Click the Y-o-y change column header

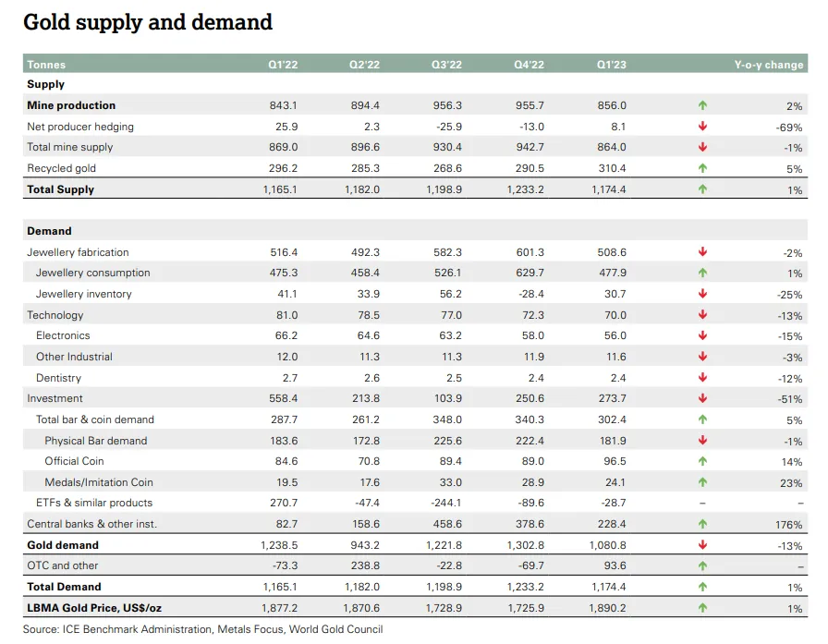tap(768, 65)
